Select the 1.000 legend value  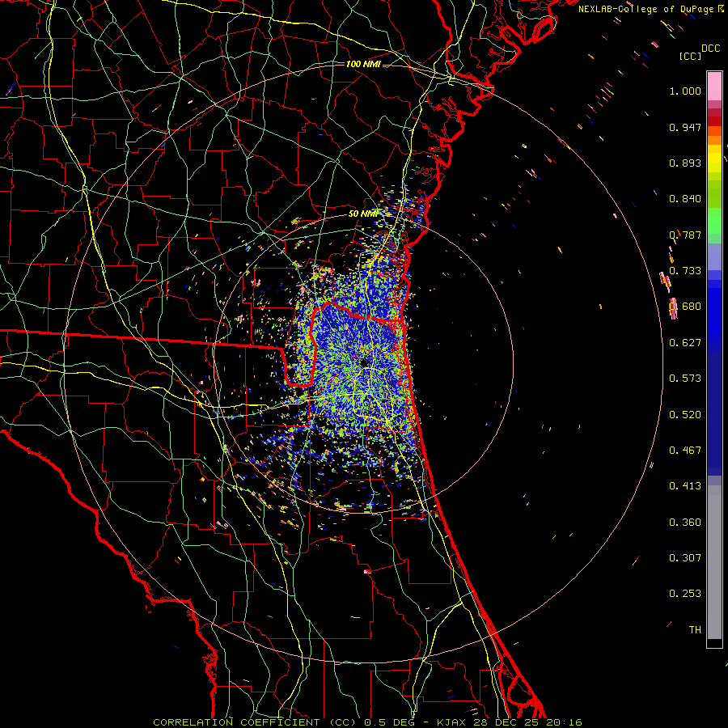click(x=685, y=91)
